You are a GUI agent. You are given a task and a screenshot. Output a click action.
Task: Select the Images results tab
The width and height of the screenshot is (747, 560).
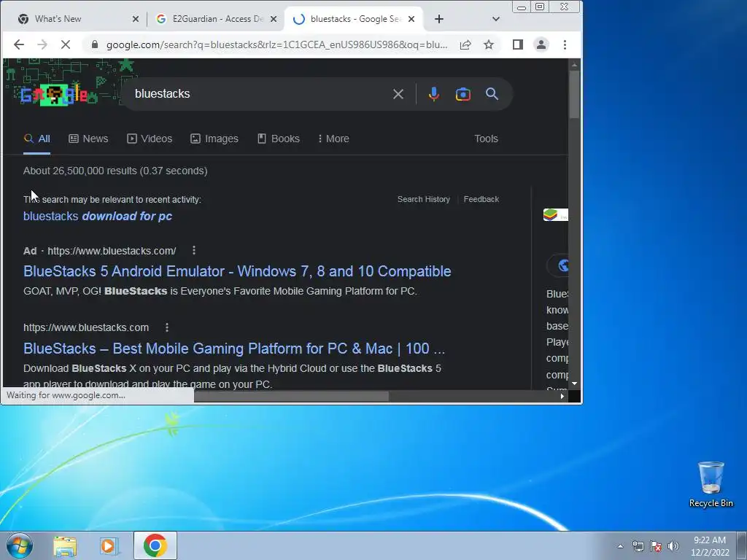click(x=214, y=139)
